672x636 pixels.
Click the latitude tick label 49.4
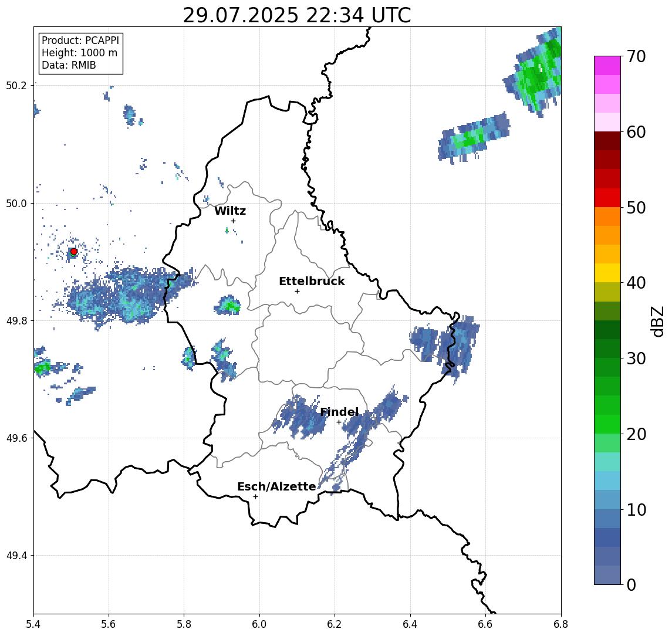point(16,556)
